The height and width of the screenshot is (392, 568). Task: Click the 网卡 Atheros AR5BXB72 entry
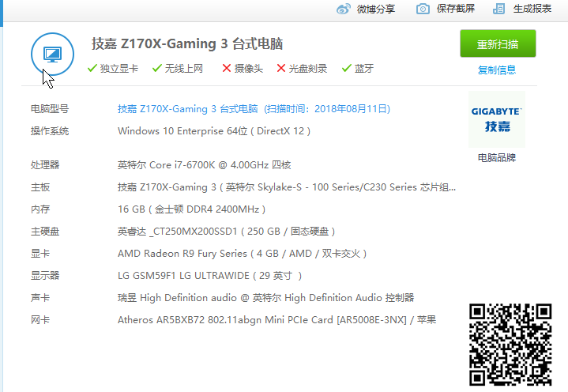(x=276, y=320)
